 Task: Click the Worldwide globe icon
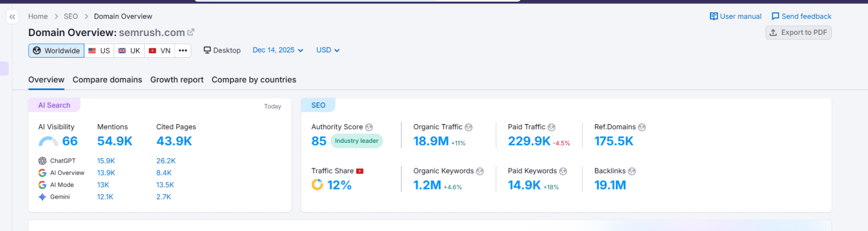37,50
